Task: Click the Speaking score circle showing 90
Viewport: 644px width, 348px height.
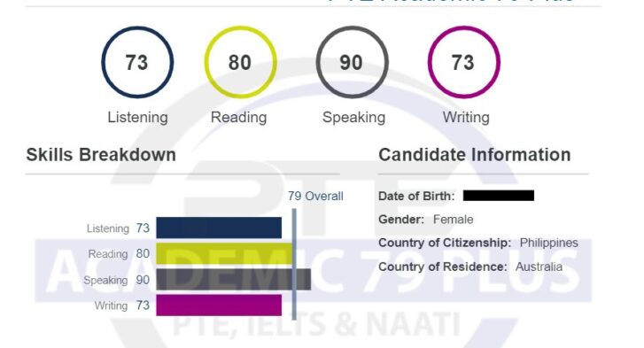Action: click(x=352, y=62)
